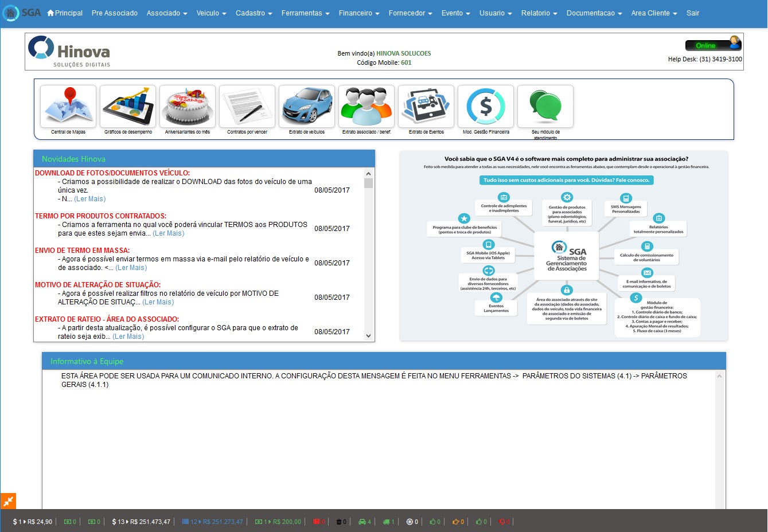The image size is (768, 532).
Task: Open Mod. Gestão Financeira dollar icon
Action: click(486, 107)
